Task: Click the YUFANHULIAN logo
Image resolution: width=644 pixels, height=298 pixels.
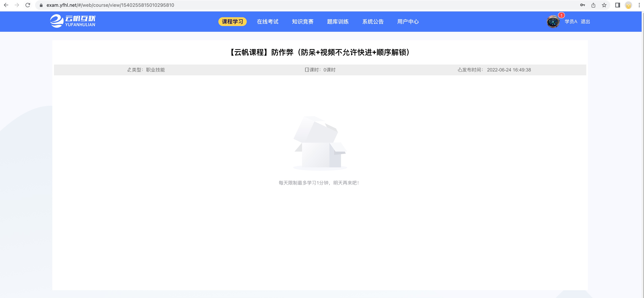Action: point(73,21)
